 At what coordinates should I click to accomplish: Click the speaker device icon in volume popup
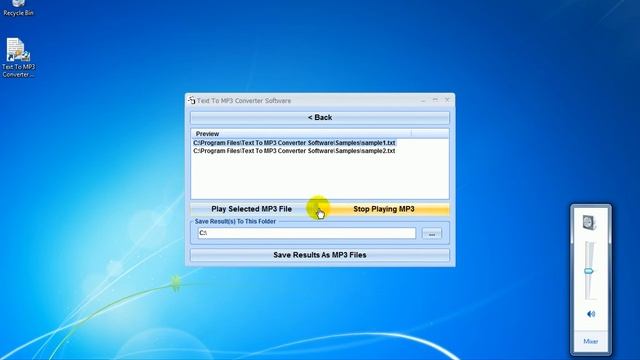pyautogui.click(x=590, y=223)
